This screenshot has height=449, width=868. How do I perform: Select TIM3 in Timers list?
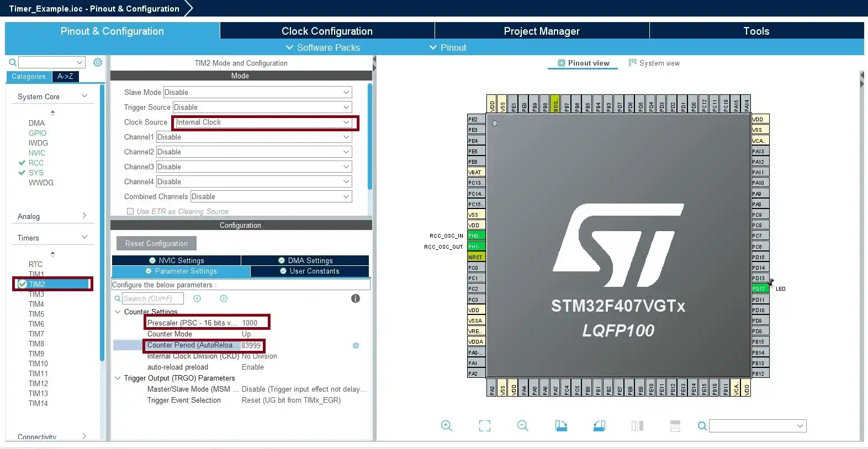point(36,294)
